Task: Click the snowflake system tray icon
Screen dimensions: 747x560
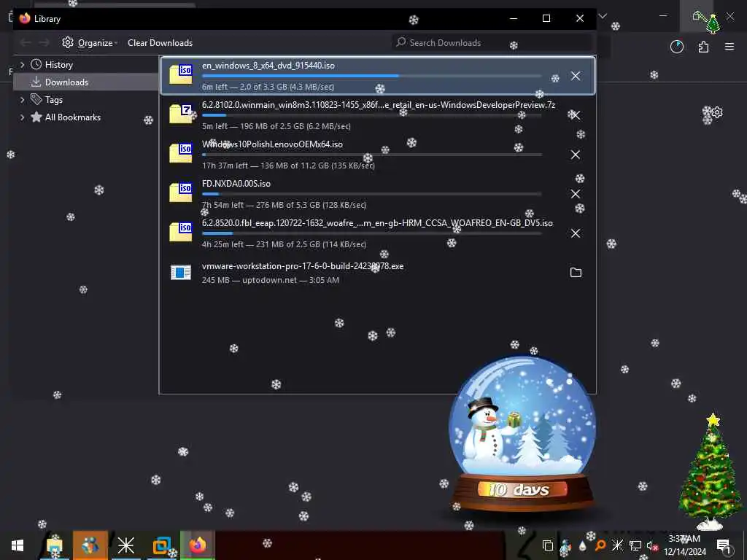Action: 617,545
